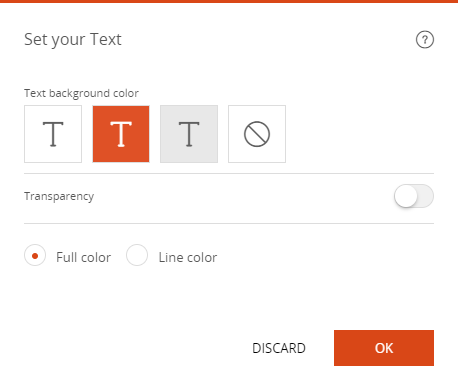Confirm with the orange OK button
458x391 pixels.
(x=384, y=348)
